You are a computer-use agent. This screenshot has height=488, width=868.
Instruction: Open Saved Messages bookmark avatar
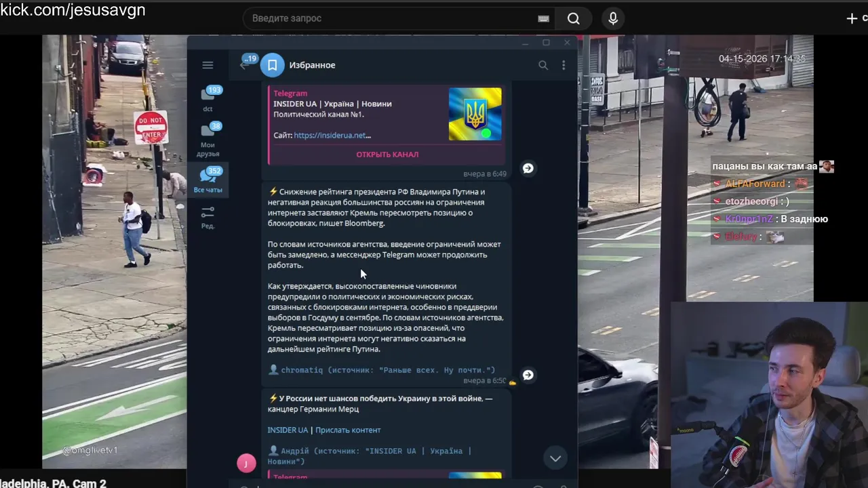coord(272,65)
